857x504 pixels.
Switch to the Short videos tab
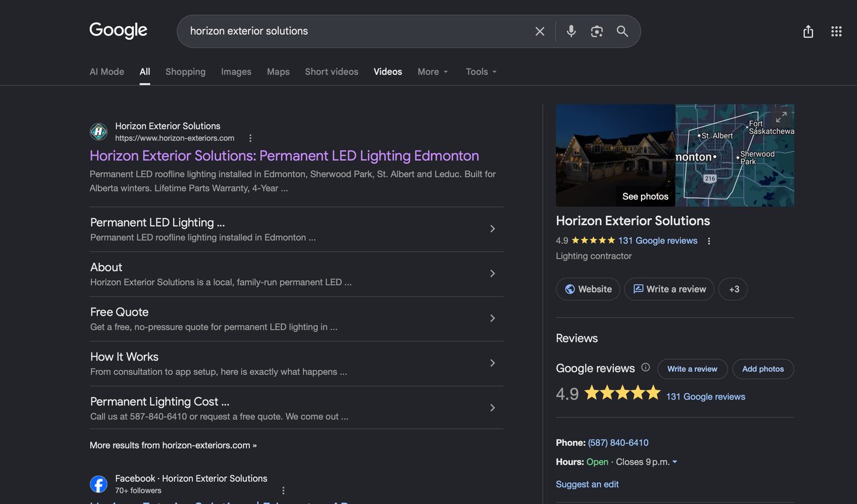[x=332, y=72]
